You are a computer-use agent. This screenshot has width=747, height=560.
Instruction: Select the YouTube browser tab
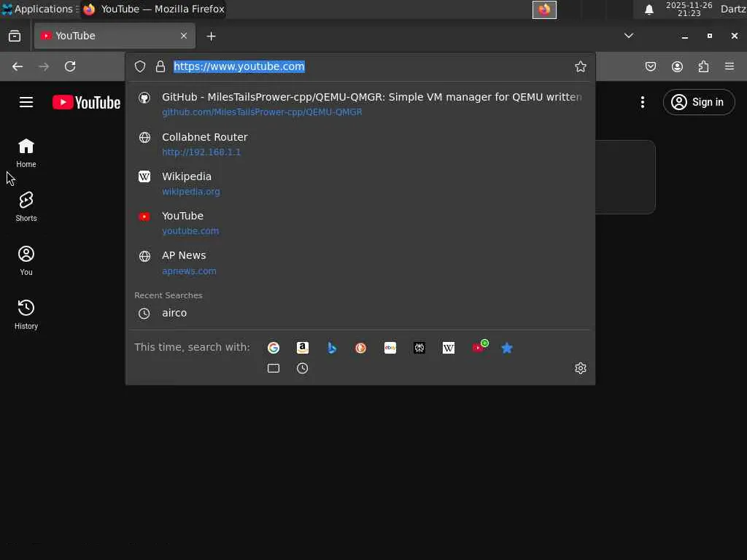115,36
